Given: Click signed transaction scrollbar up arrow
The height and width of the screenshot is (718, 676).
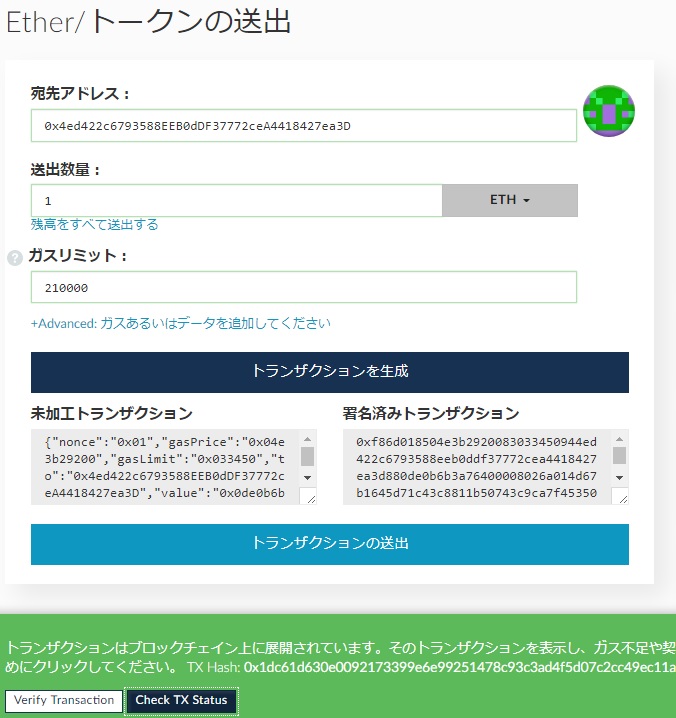Looking at the screenshot, I should pyautogui.click(x=619, y=439).
